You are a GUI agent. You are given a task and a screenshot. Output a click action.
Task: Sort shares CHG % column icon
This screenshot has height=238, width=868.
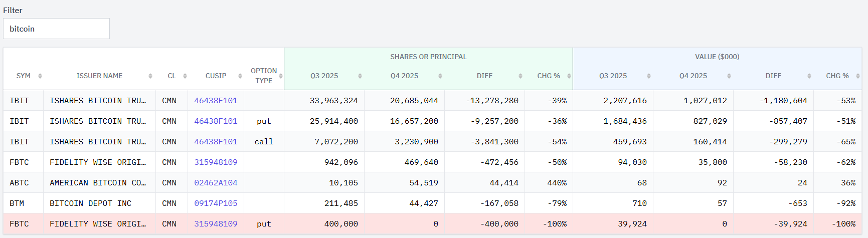tap(569, 76)
